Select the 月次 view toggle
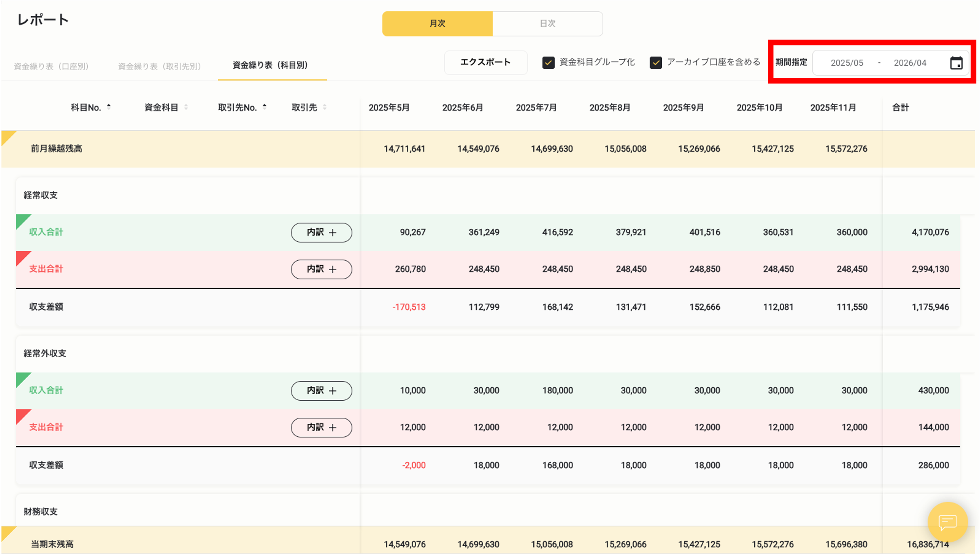This screenshot has height=554, width=980. click(x=437, y=23)
